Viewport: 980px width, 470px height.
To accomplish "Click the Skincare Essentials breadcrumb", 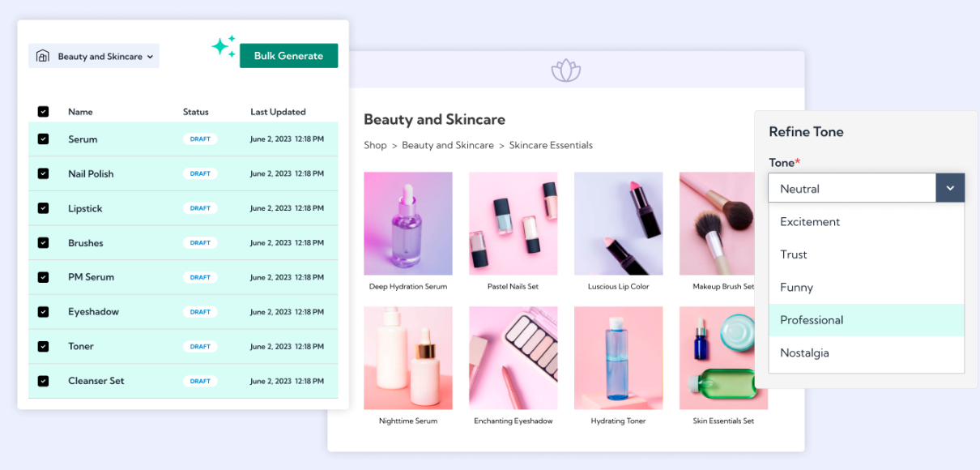I will pyautogui.click(x=551, y=145).
